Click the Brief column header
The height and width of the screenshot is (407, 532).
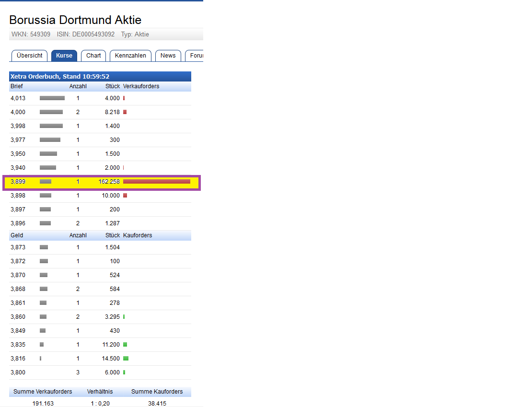[x=17, y=86]
